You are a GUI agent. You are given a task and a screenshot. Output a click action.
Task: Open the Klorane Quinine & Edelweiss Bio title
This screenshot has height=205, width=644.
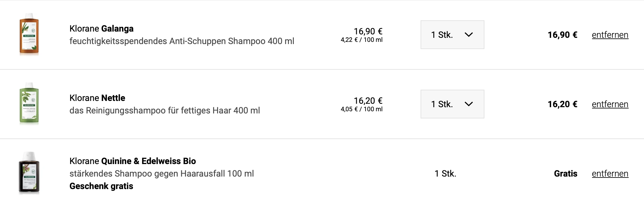[133, 161]
